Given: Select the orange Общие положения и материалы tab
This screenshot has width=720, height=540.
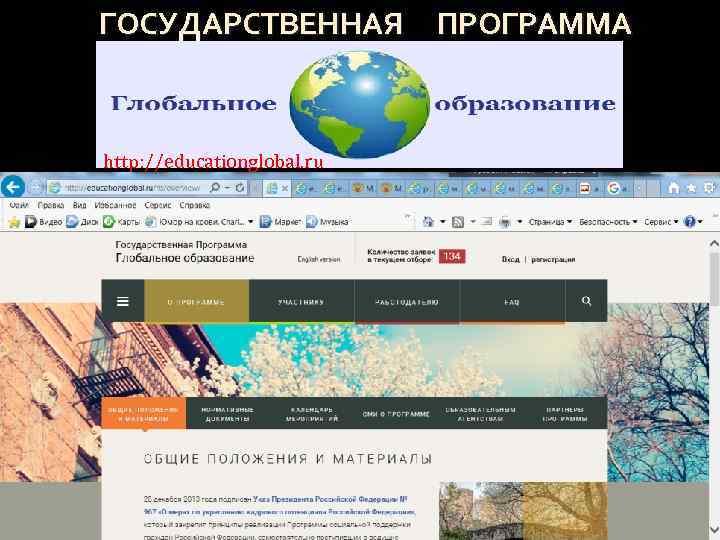Looking at the screenshot, I should [x=144, y=413].
